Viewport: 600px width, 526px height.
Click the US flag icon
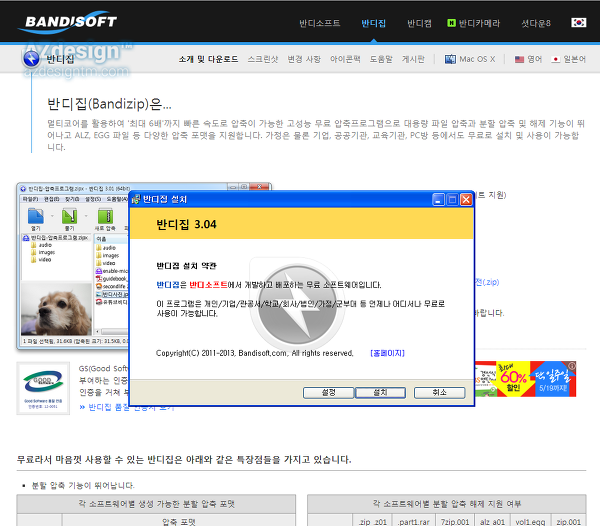click(x=519, y=59)
